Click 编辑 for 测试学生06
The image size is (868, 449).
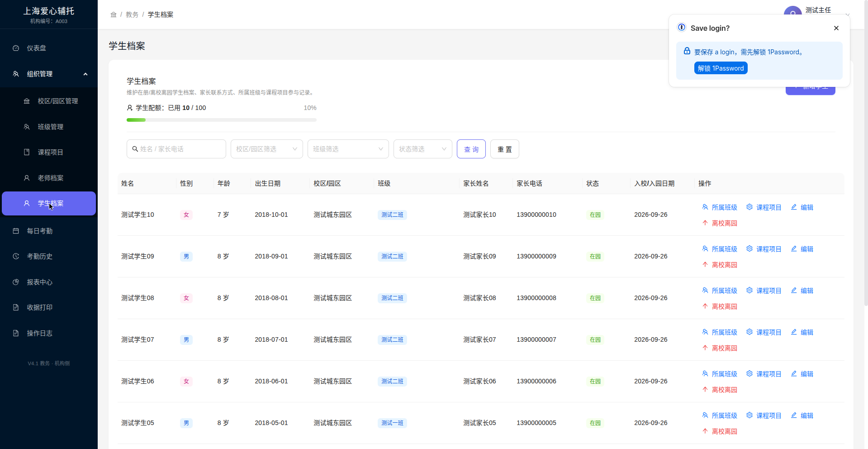pyautogui.click(x=802, y=374)
